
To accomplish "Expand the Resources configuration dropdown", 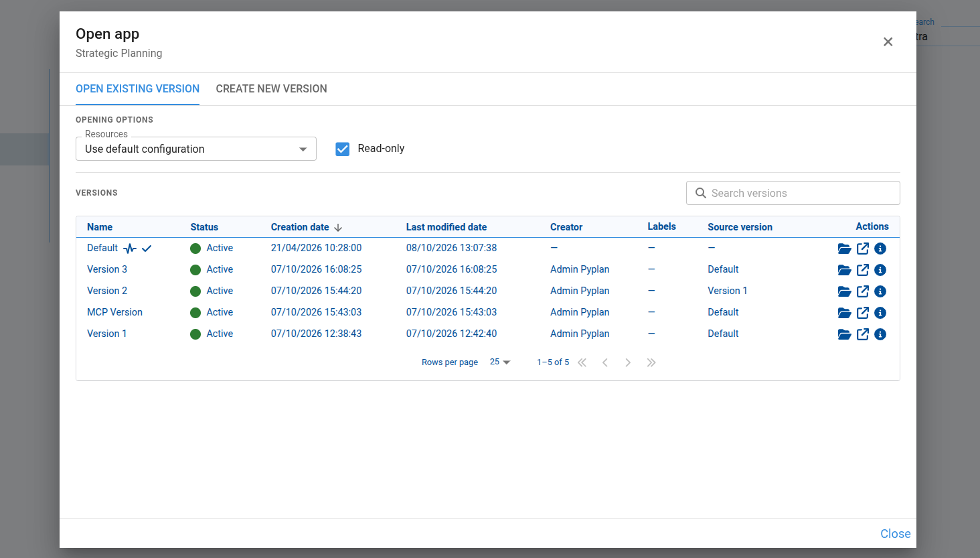I will point(196,149).
